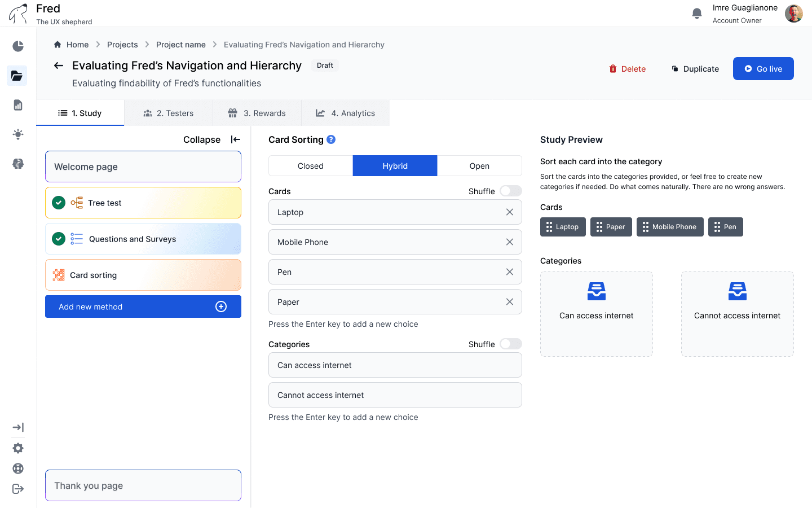Screen dimensions: 812x508
Task: Open the dashboard pie chart sidebar icon
Action: tap(18, 46)
